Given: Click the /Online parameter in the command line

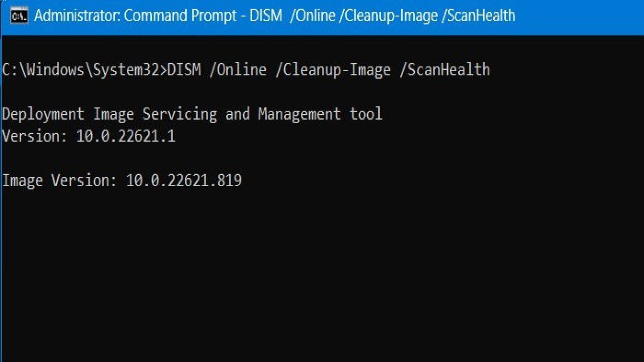Looking at the screenshot, I should [x=238, y=70].
